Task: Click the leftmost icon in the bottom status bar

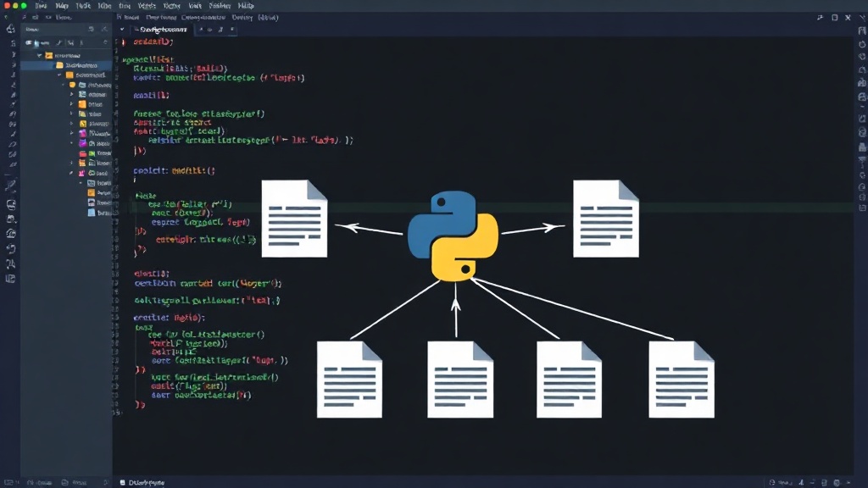Action: pyautogui.click(x=8, y=482)
